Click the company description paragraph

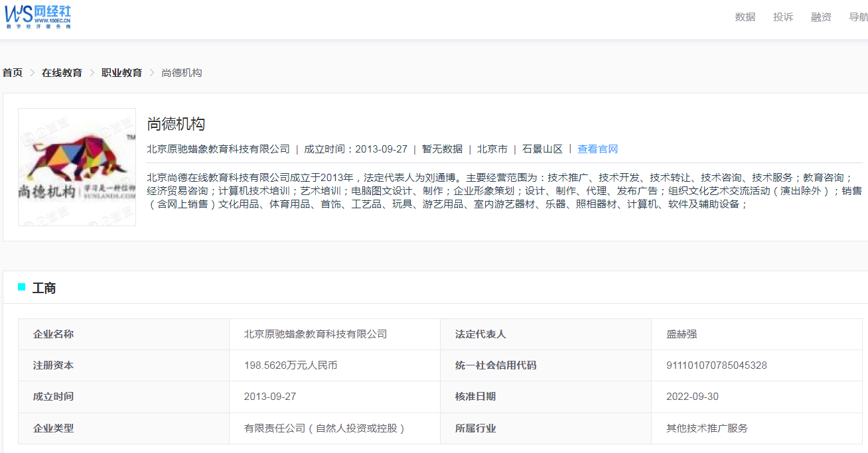pos(504,191)
